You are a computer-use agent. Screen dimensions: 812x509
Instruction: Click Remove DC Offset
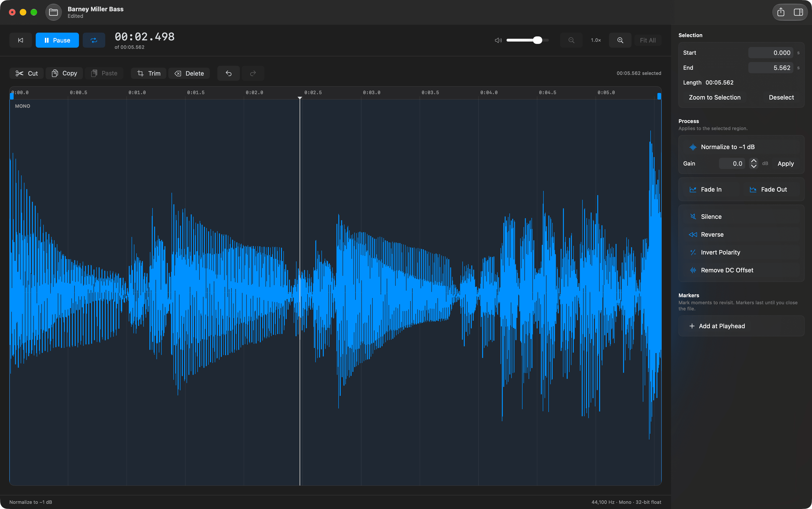click(741, 270)
